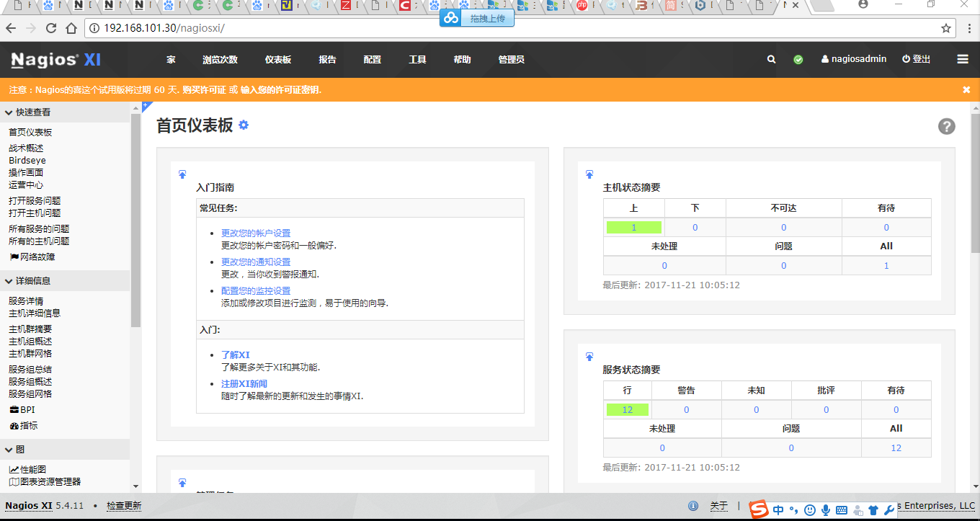The width and height of the screenshot is (980, 521).
Task: Open the 家 menu
Action: [x=171, y=60]
